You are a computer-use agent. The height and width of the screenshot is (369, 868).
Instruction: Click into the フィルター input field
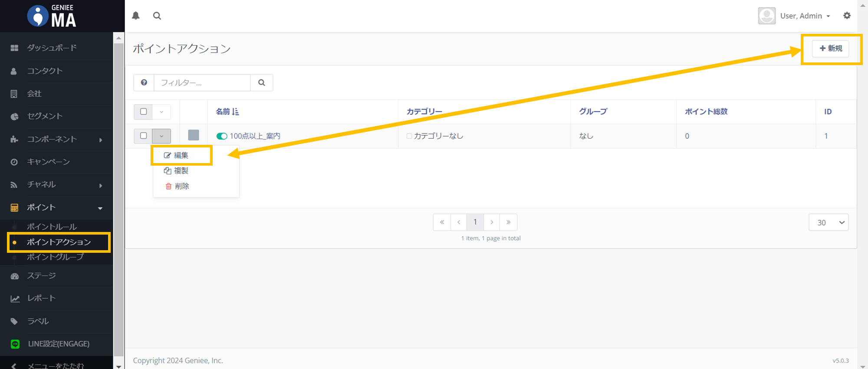(x=202, y=82)
